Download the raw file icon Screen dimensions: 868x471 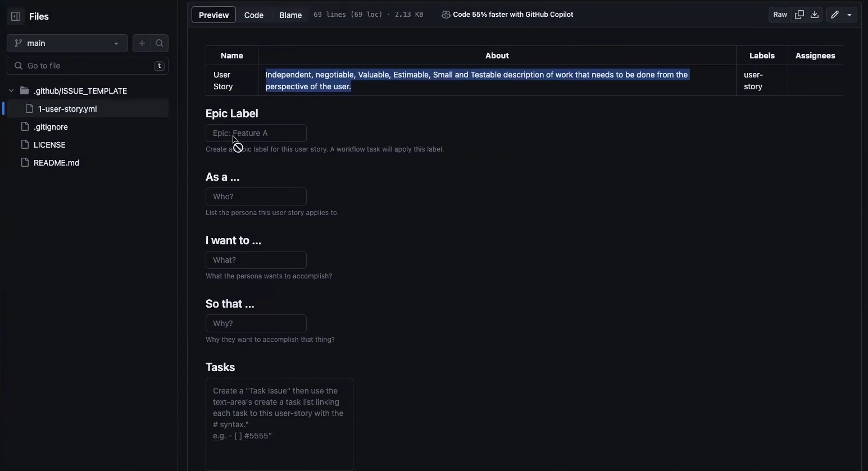[815, 15]
